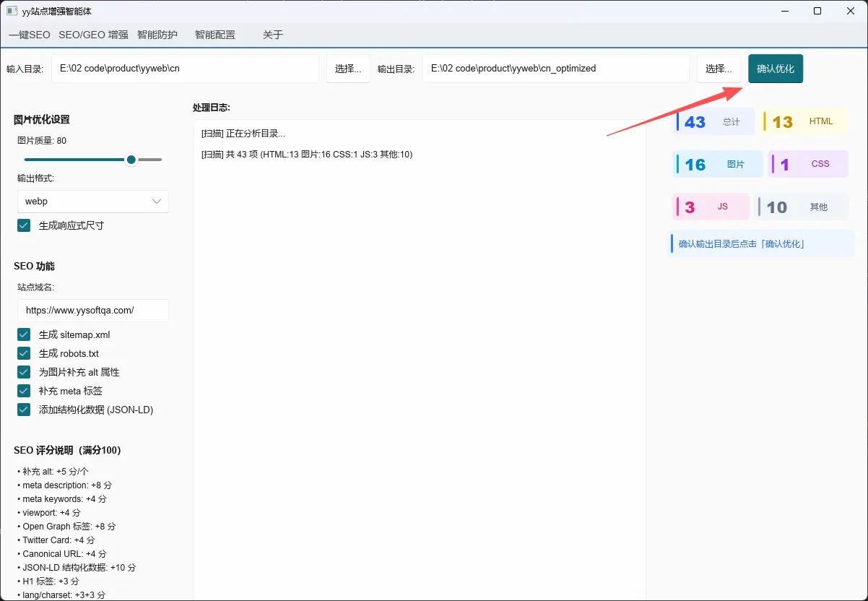
Task: Click the 确认输出目录后点击「确认优化」 hint banner
Action: click(x=762, y=243)
